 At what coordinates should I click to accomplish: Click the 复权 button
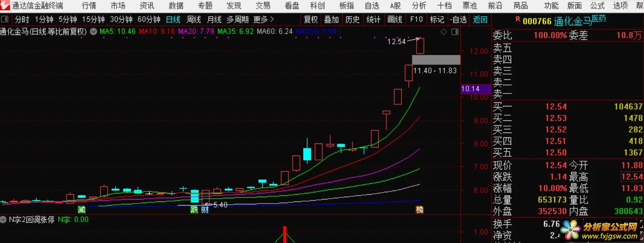311,19
